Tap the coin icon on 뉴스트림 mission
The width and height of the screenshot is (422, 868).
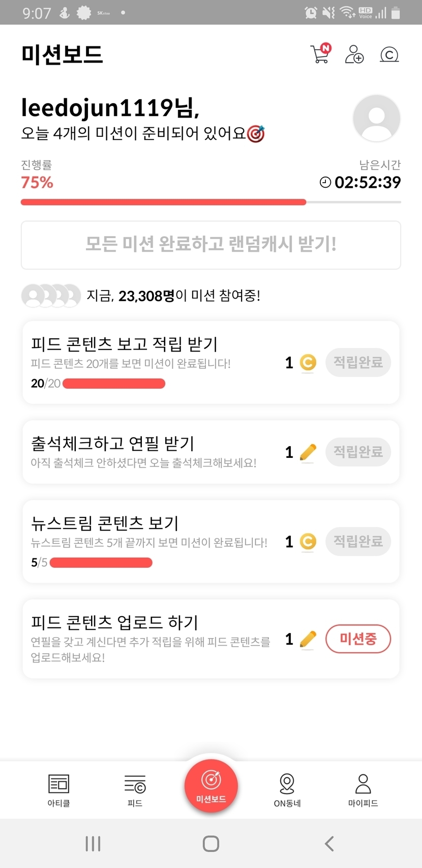coord(308,541)
